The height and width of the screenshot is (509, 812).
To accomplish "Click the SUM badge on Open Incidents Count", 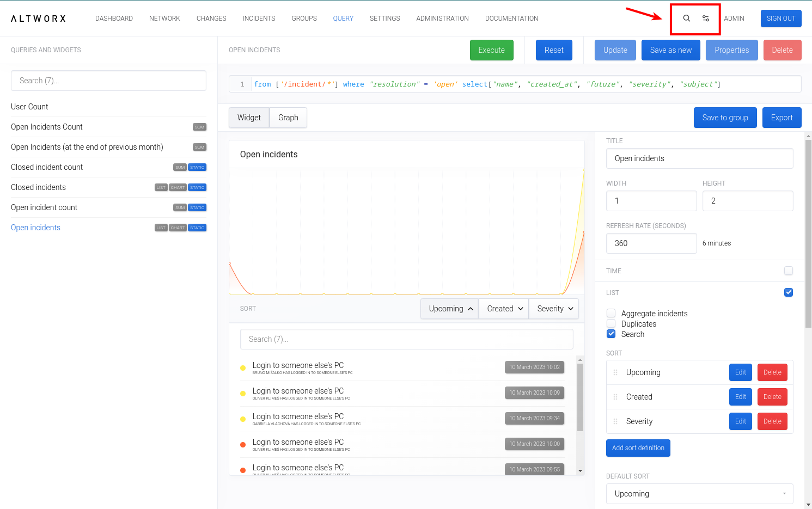I will 199,127.
